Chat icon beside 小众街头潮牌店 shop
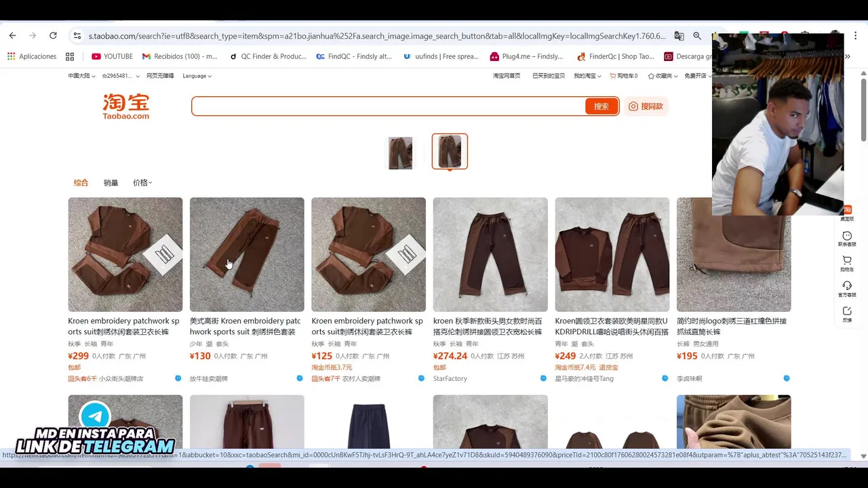Viewport: 868px width, 488px height. pos(178,378)
